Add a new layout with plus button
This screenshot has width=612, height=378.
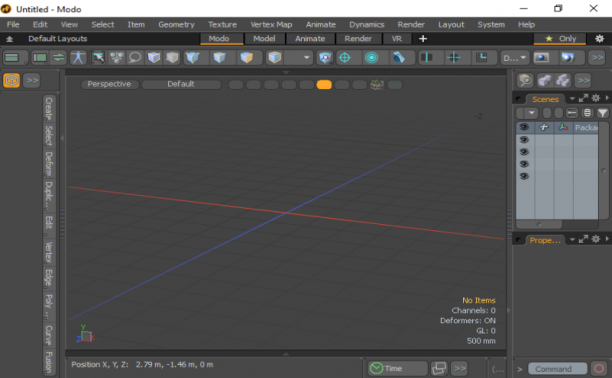pos(423,39)
